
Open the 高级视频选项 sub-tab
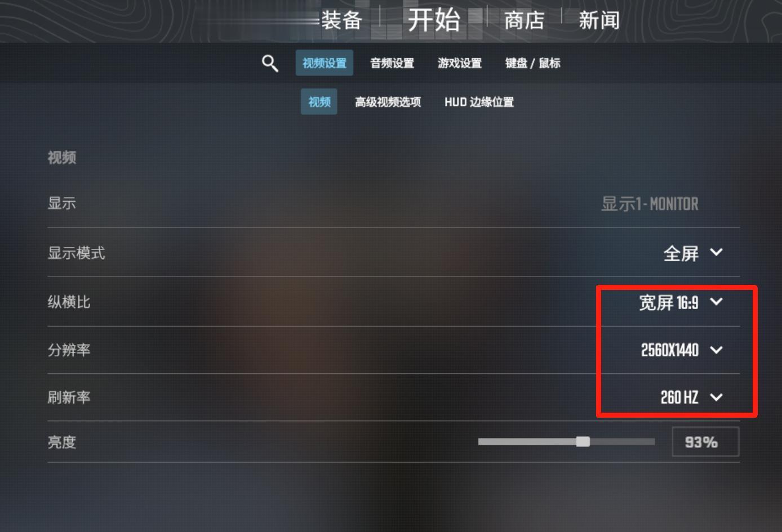click(388, 102)
